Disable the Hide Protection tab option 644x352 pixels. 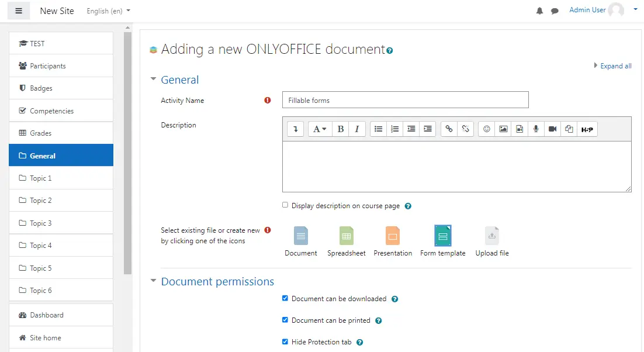(x=285, y=341)
